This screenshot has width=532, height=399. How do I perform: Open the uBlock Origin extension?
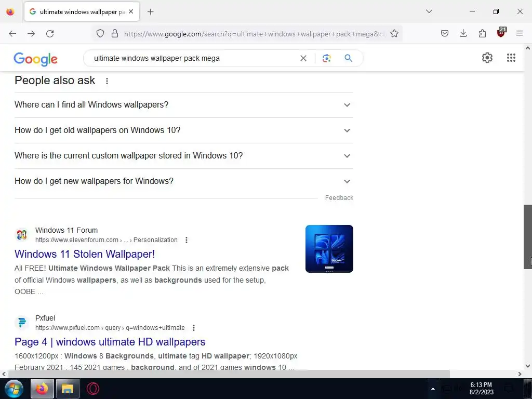501,33
